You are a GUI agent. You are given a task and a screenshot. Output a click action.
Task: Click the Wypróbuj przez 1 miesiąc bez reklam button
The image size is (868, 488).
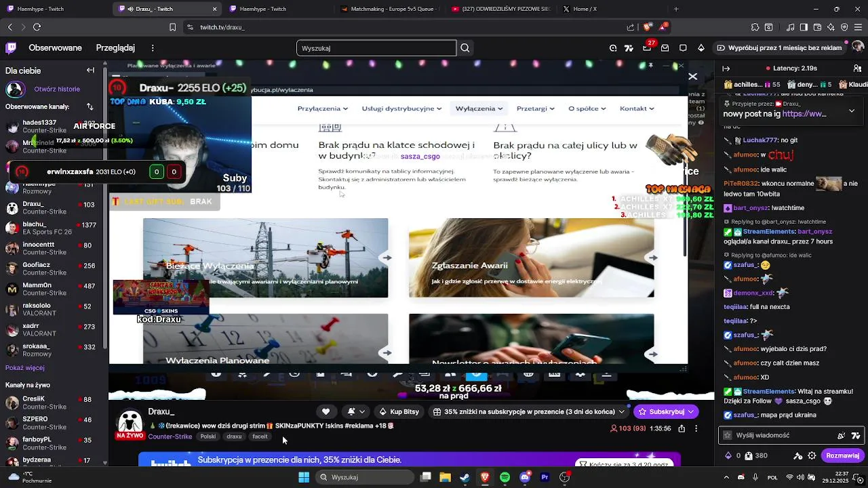pyautogui.click(x=780, y=48)
